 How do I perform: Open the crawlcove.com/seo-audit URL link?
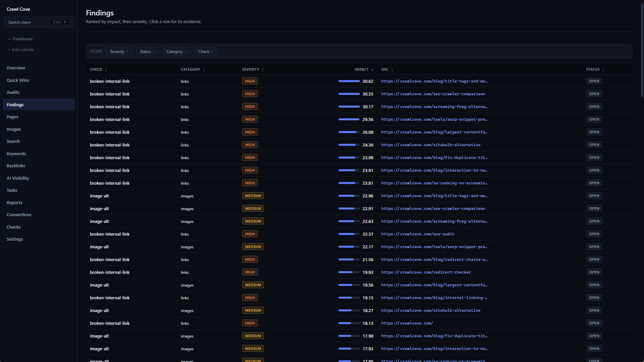(418, 234)
